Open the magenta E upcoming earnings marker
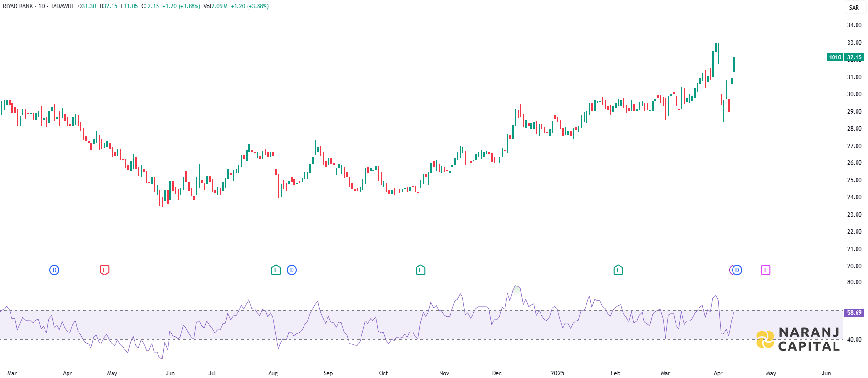The height and width of the screenshot is (378, 868). point(766,270)
